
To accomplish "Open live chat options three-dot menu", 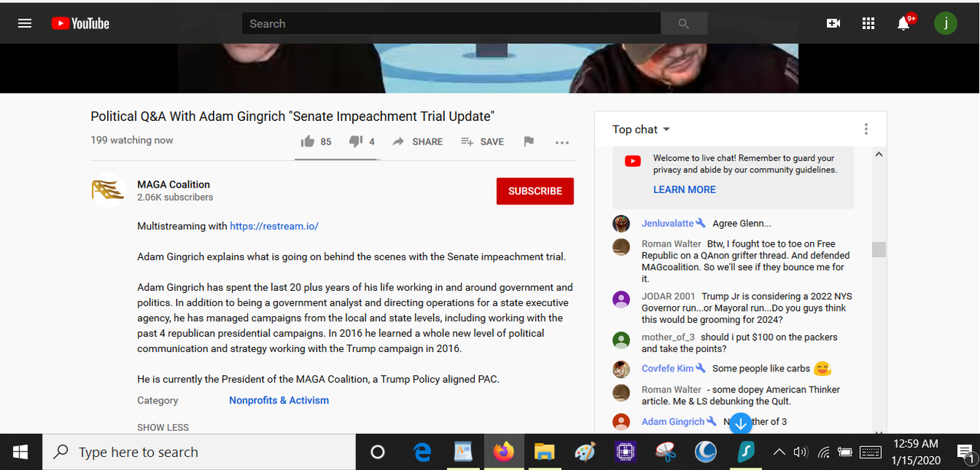I will pos(866,129).
